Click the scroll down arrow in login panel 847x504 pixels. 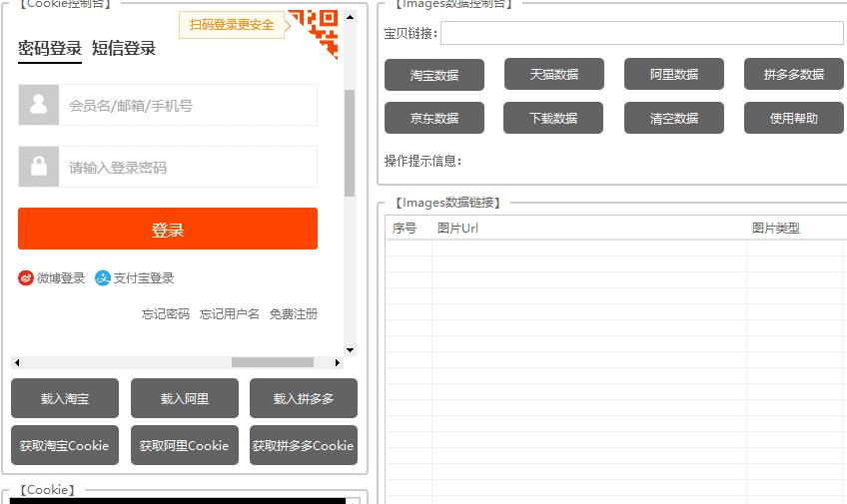pos(350,350)
